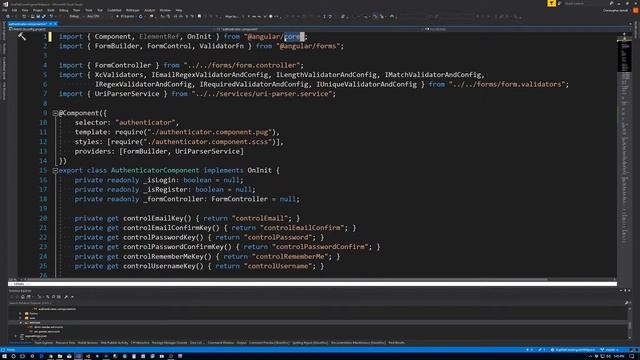
Task: Select authenticator.component.ts in Solution Explorer tree
Action: coord(57,309)
